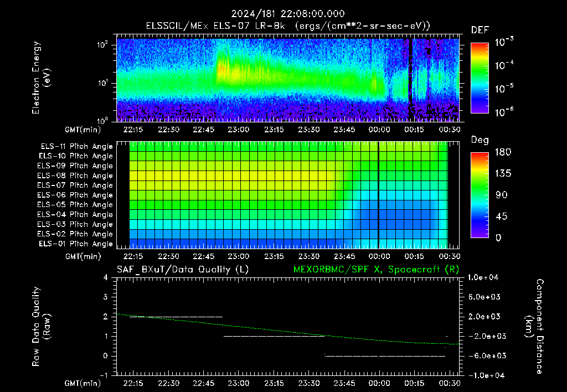Click the Electron Energy (eV) axis label
Viewport: 567px width, 392px height.
(41, 78)
